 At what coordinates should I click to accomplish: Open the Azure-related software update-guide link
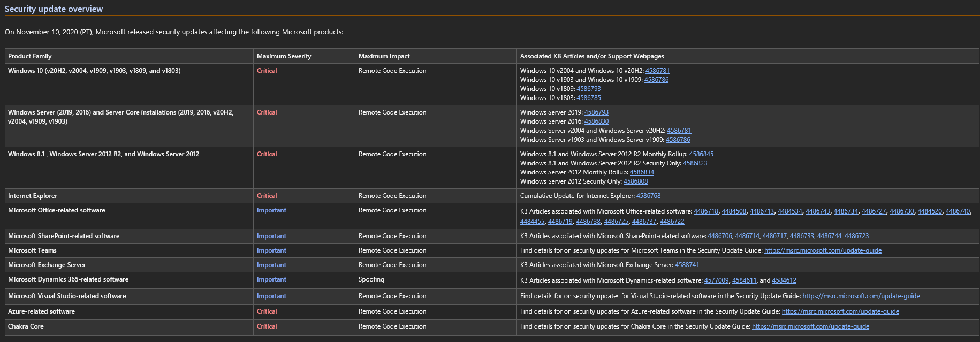click(840, 311)
